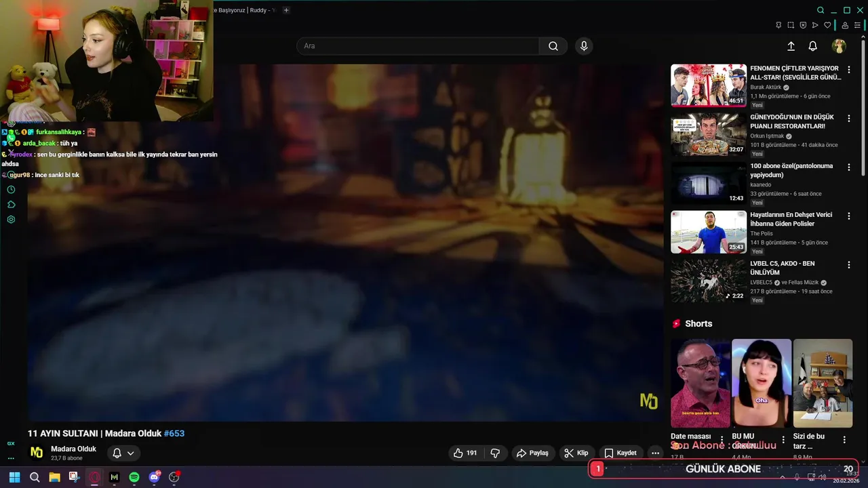Open options for GÜNEYDOĞU'NUN EN DÜŞÜK video
Viewport: 868px width, 488px height.
click(x=848, y=118)
